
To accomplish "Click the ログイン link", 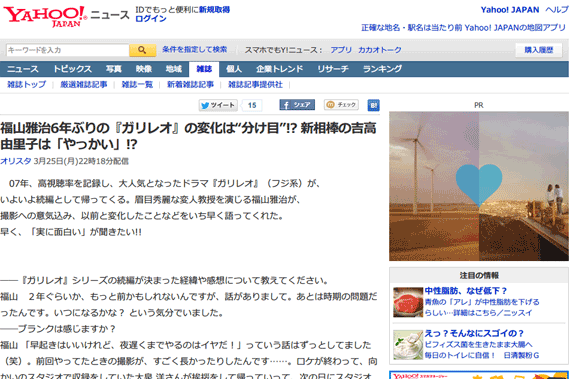I will point(150,19).
